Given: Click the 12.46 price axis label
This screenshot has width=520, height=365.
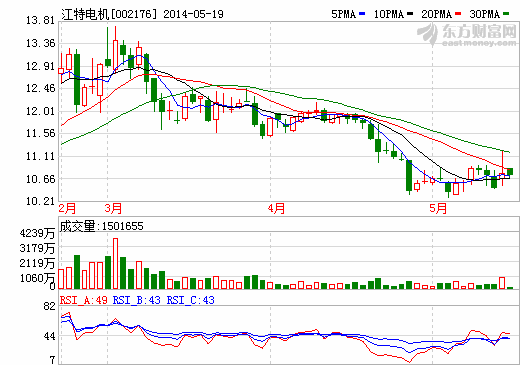Looking at the screenshot, I should pos(40,88).
